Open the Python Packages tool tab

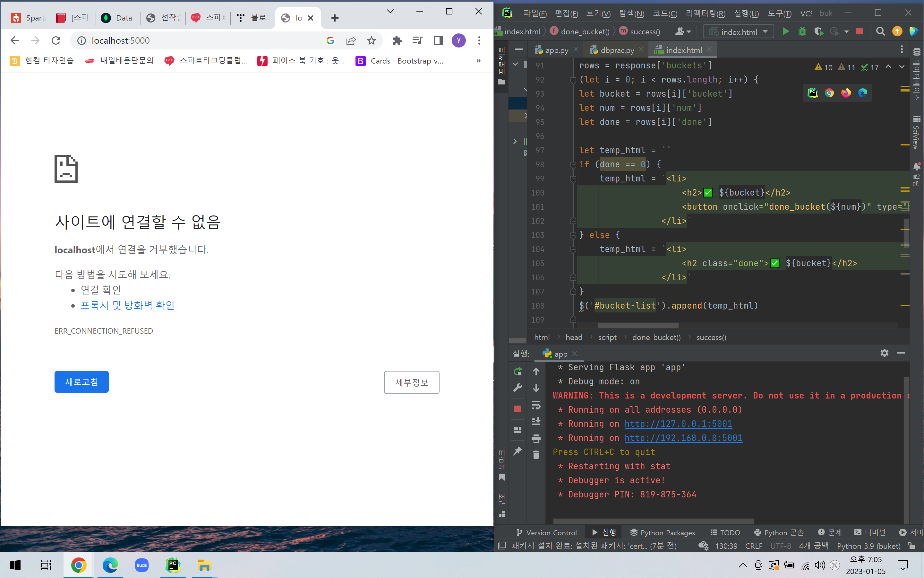[x=663, y=532]
